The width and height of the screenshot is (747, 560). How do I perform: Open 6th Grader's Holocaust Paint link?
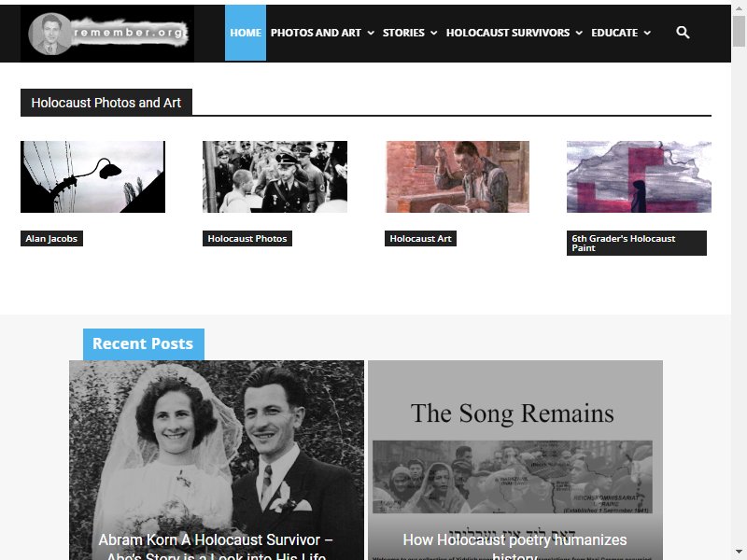click(x=637, y=243)
